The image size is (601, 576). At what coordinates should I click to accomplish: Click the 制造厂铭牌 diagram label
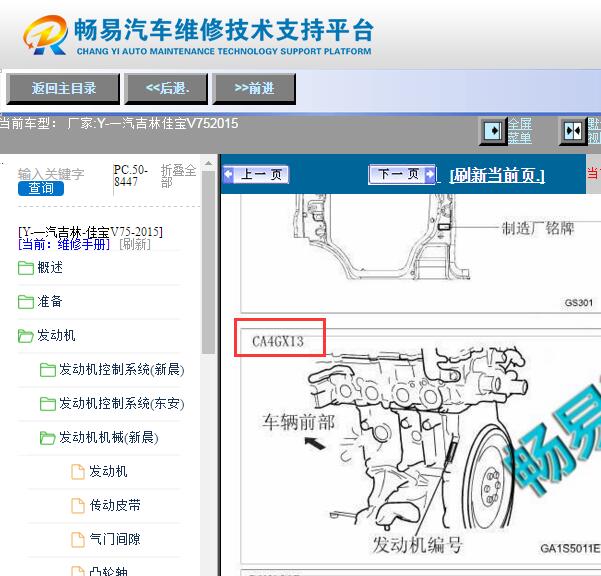(x=538, y=229)
